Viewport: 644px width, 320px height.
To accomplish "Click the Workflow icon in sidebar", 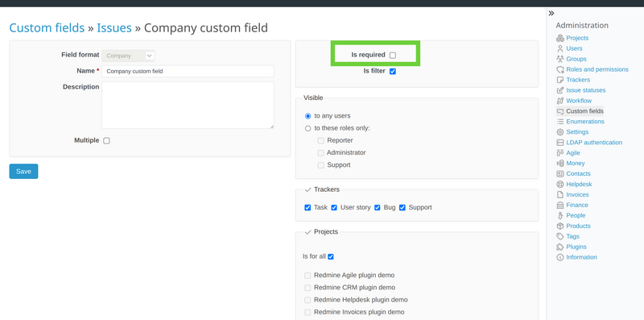I will tap(559, 101).
